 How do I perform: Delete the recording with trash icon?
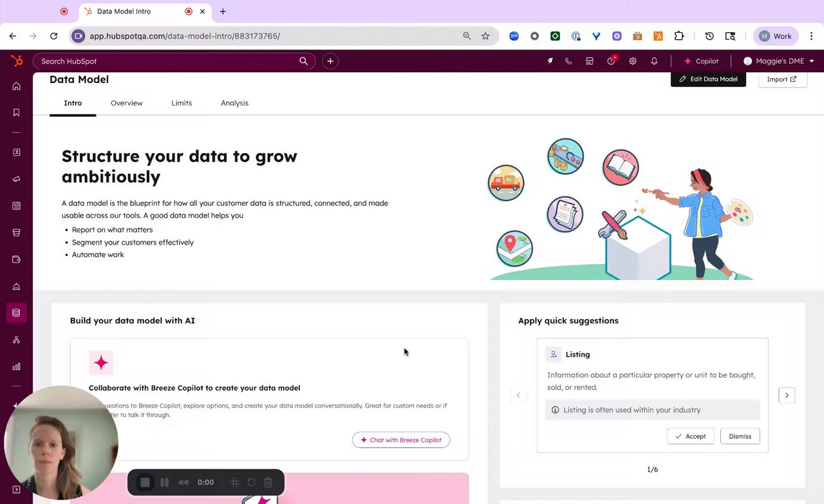click(268, 482)
